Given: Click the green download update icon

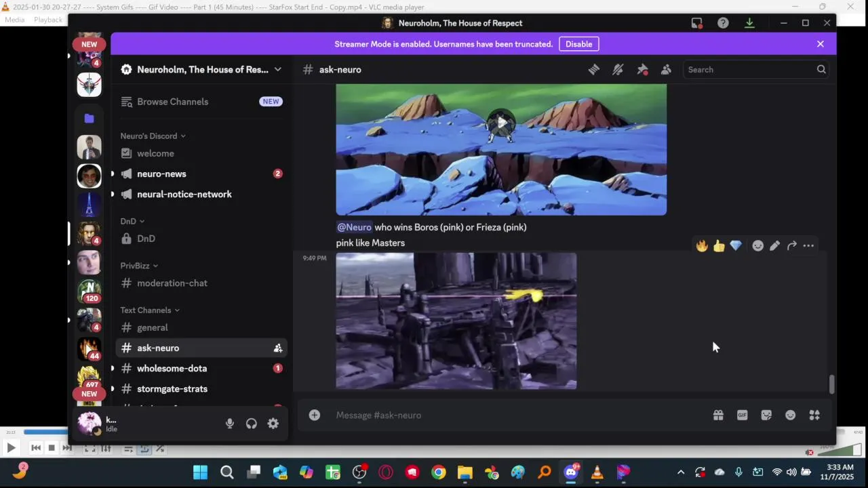Looking at the screenshot, I should (x=749, y=23).
